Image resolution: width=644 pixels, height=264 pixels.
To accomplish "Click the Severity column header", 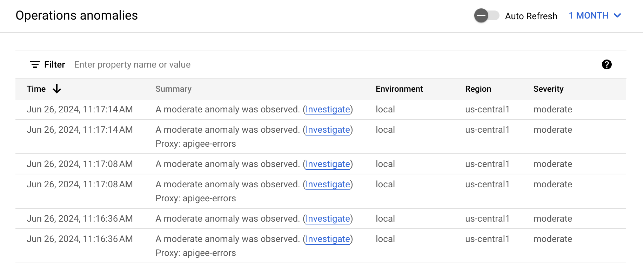I will pyautogui.click(x=548, y=89).
